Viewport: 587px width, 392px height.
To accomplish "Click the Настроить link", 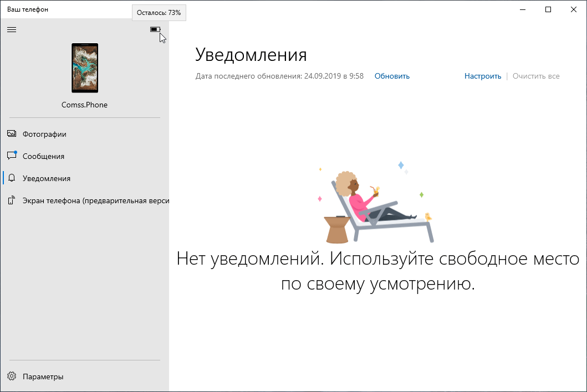I will pyautogui.click(x=483, y=76).
